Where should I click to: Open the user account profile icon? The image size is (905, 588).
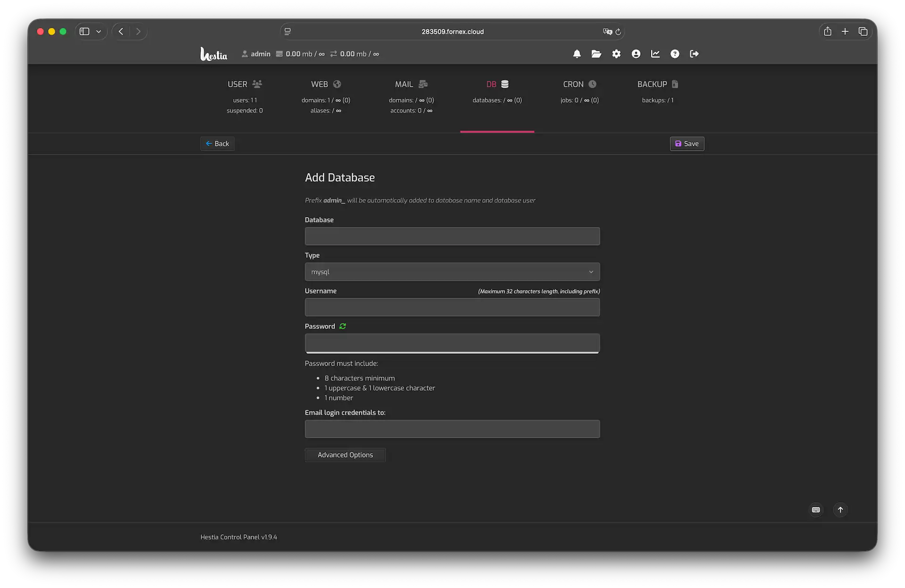(x=636, y=54)
